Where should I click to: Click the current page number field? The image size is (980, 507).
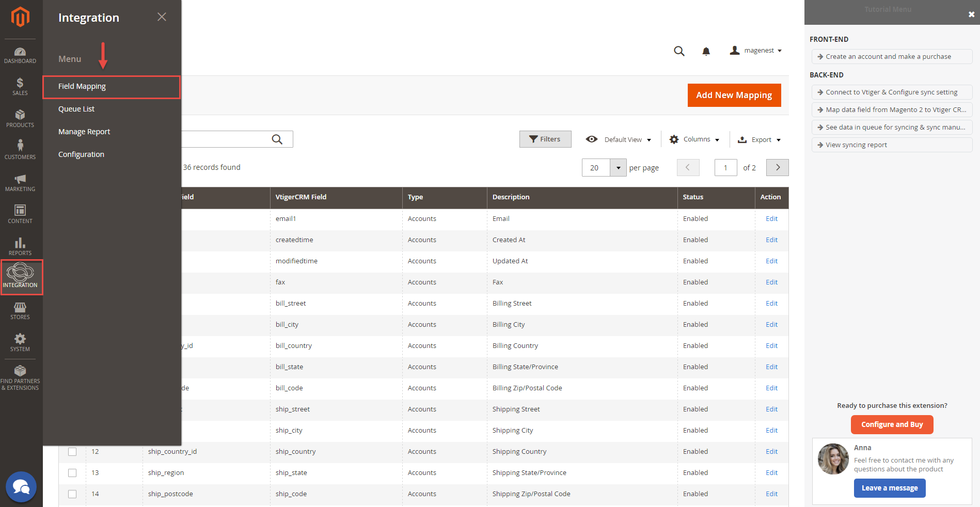[725, 168]
